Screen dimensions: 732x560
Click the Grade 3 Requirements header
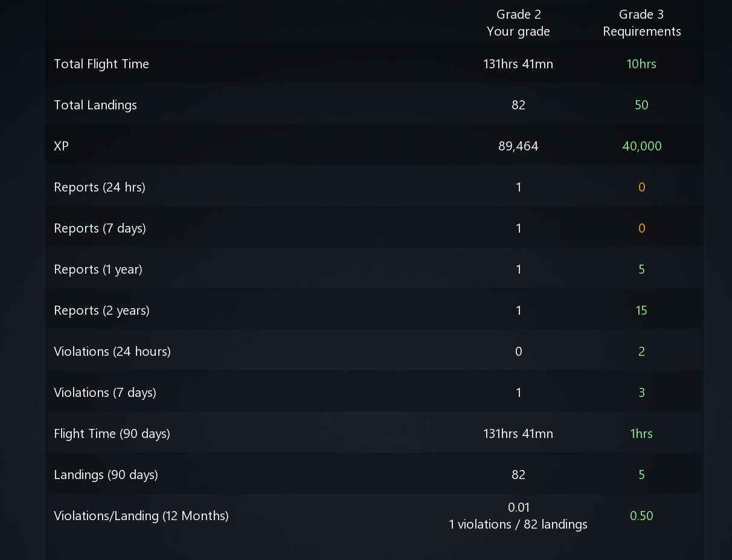pyautogui.click(x=641, y=23)
